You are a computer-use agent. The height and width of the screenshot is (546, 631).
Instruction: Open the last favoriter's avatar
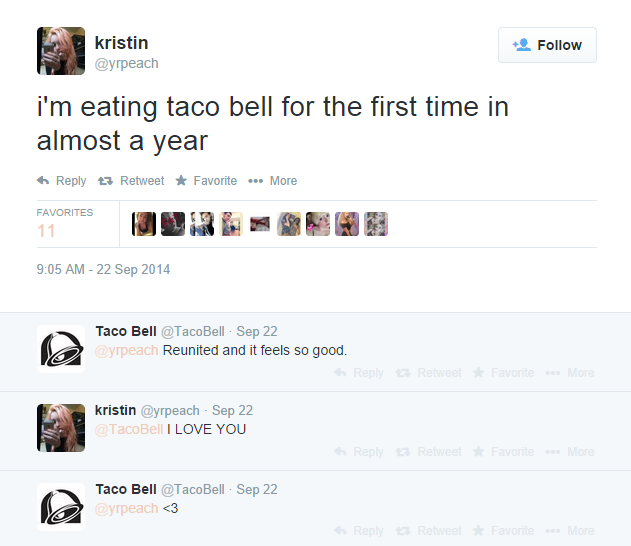pos(376,224)
